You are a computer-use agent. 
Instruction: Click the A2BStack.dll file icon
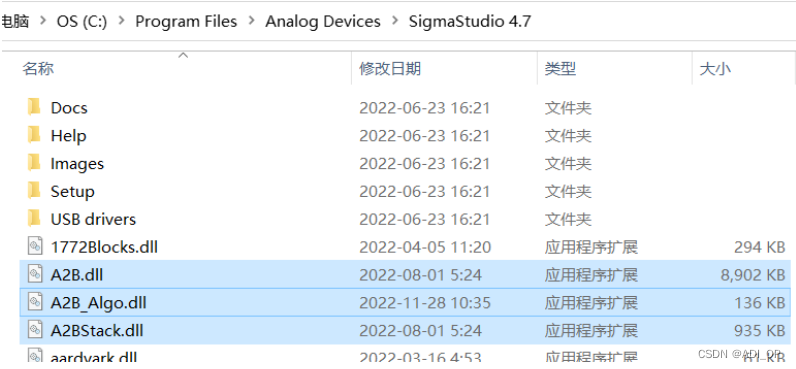[35, 330]
